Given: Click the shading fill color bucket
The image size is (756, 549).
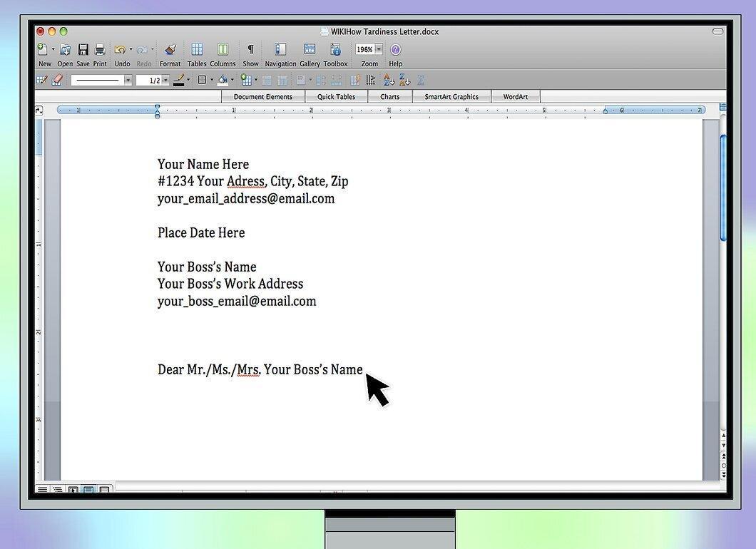Looking at the screenshot, I should pyautogui.click(x=223, y=80).
